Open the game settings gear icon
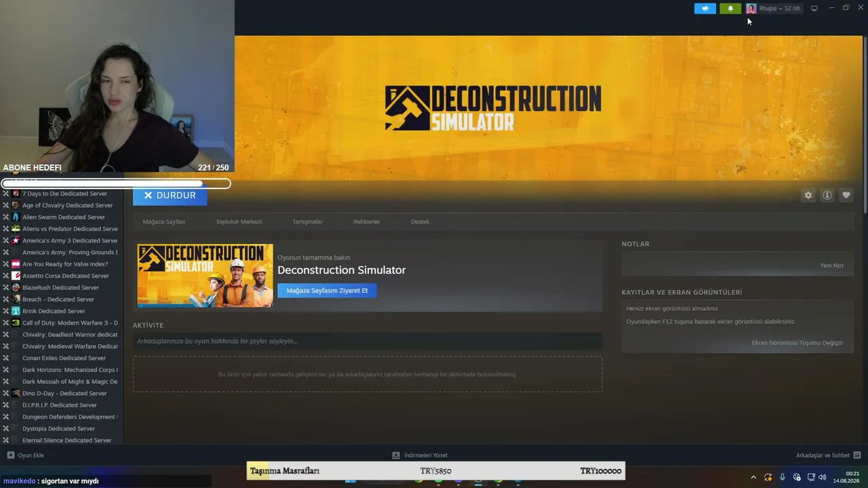This screenshot has height=488, width=868. click(x=808, y=195)
